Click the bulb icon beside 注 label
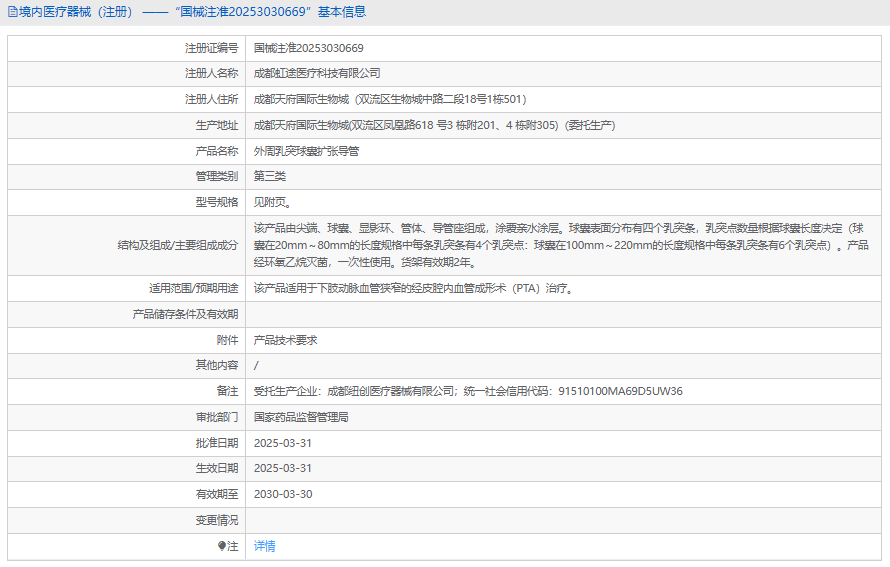The width and height of the screenshot is (890, 567). click(x=222, y=546)
